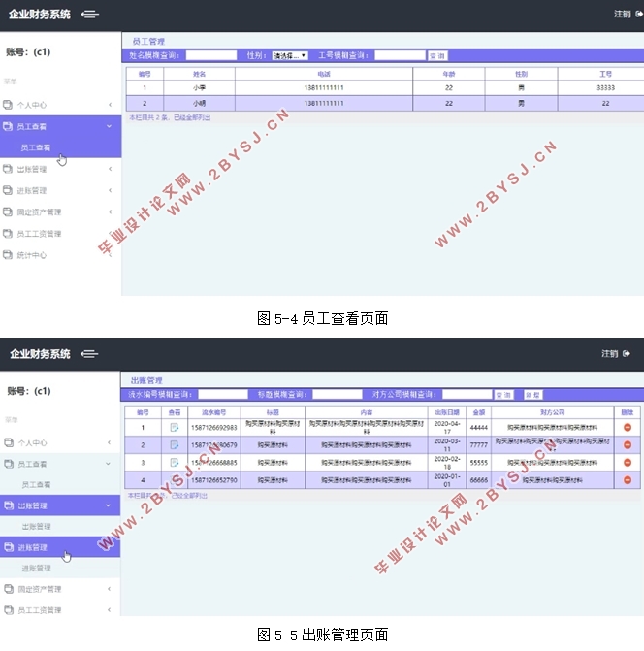Viewport: 644px width, 651px height.
Task: Select the 进账管理 submenu item
Action: [x=36, y=569]
